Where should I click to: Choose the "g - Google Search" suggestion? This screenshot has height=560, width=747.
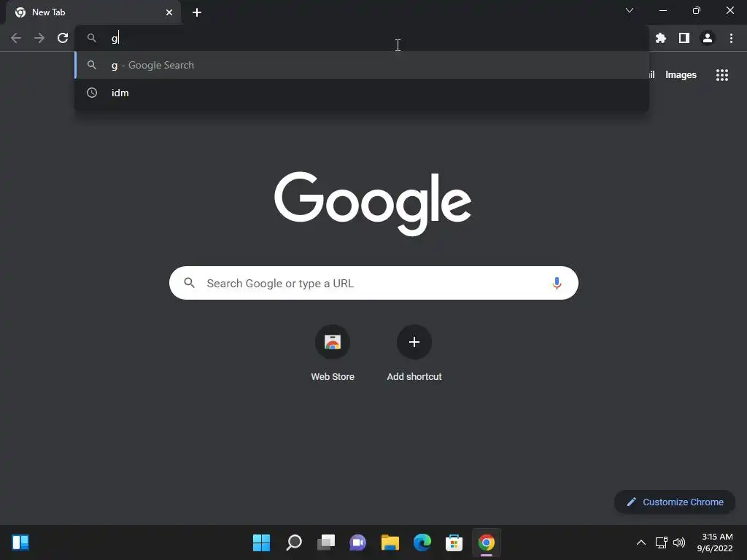[362, 65]
